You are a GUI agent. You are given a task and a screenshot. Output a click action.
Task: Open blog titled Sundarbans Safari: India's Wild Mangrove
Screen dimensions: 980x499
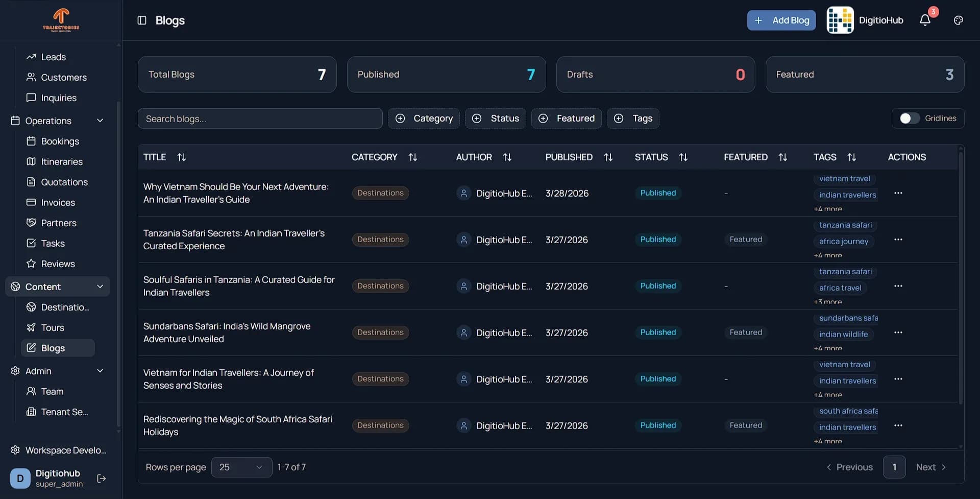(227, 332)
